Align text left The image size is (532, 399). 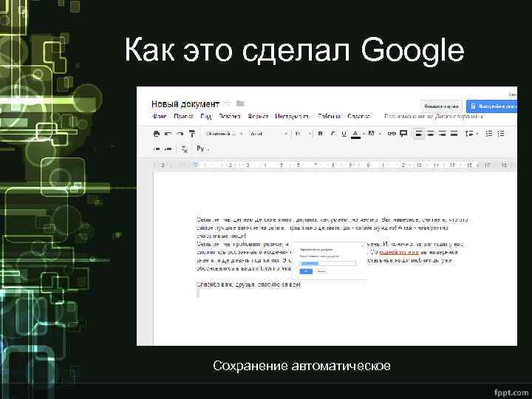[x=419, y=134]
